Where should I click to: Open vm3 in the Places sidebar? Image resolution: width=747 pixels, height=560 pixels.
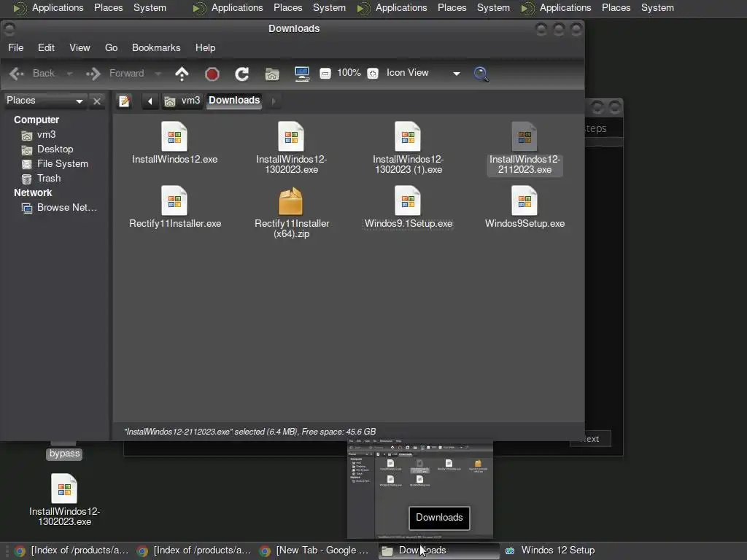(39, 135)
